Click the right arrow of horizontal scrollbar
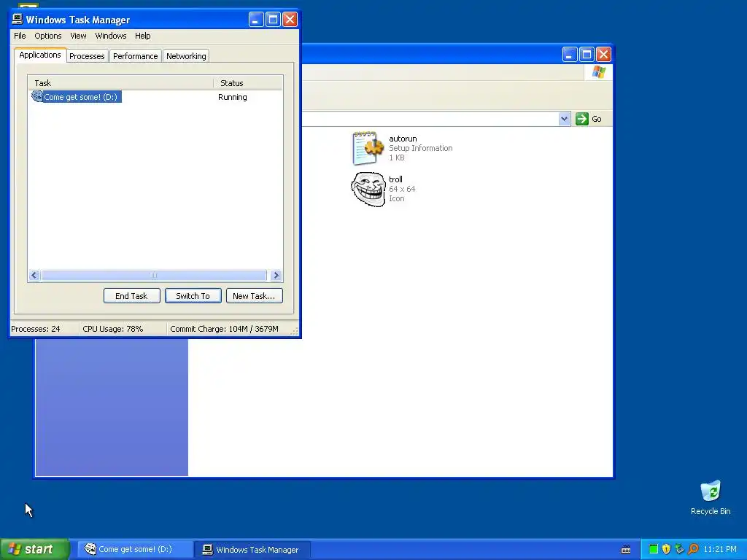Viewport: 747px width, 560px height. tap(275, 275)
